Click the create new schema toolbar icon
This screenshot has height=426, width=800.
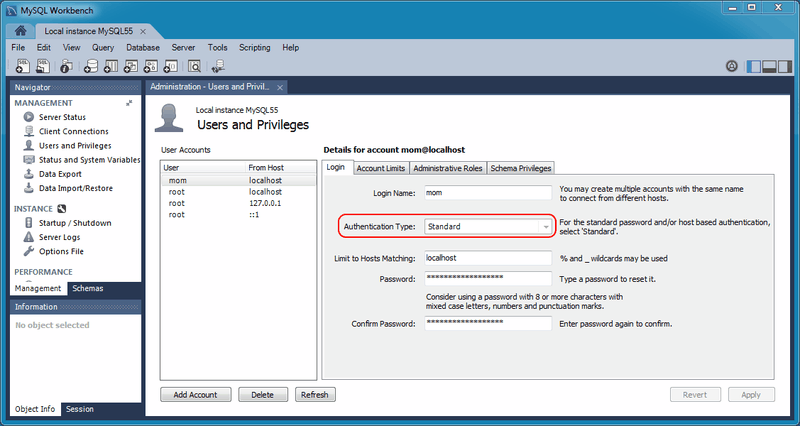91,67
